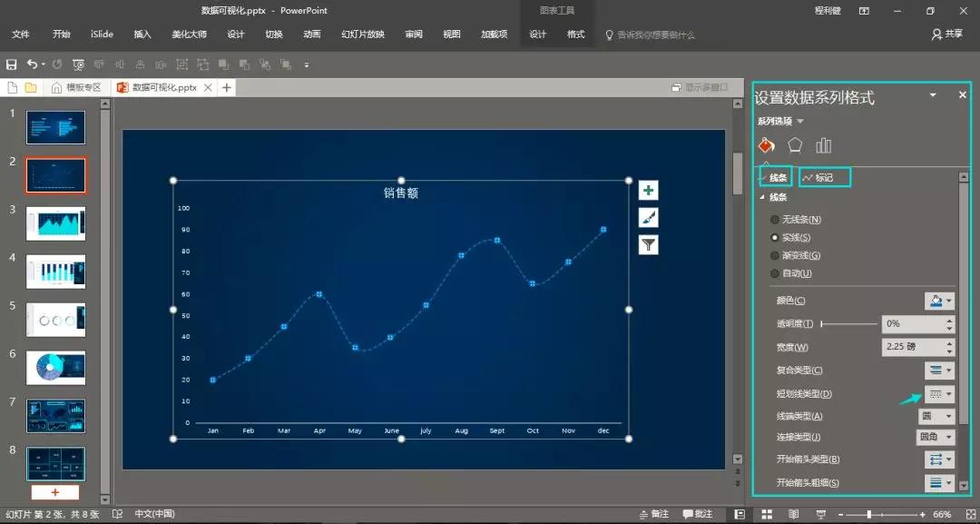Viewport: 980px width, 524px height.
Task: Open the Fill & Line paint bucket tab
Action: point(766,145)
